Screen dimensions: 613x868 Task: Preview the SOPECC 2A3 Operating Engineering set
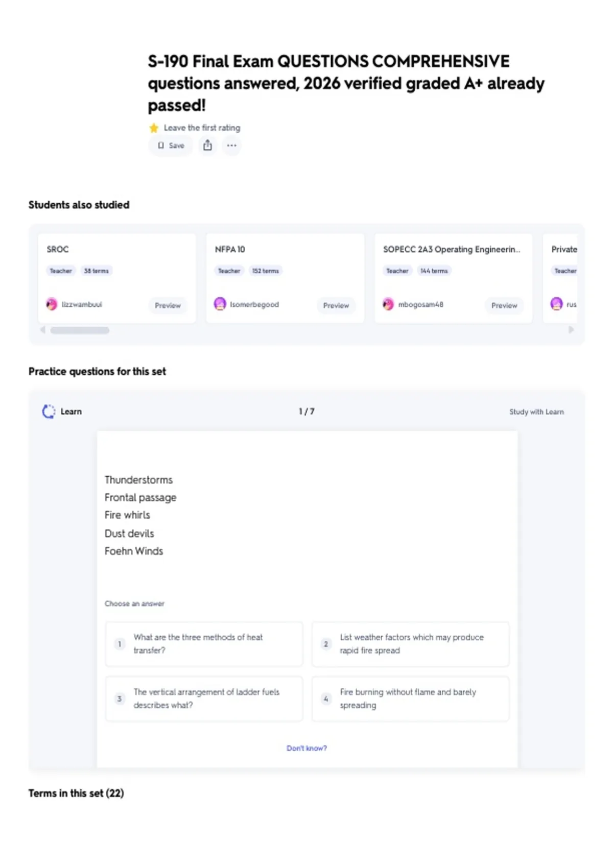[504, 305]
